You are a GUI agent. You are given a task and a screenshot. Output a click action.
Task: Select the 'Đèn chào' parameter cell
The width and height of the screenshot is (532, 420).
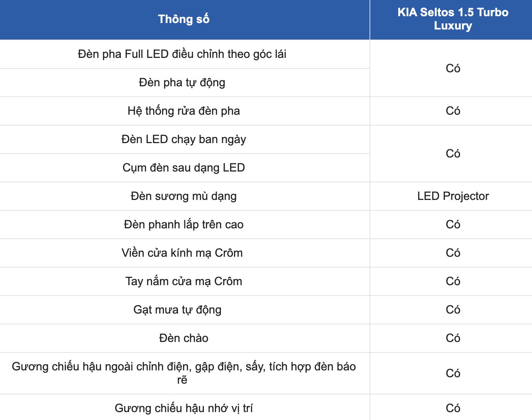coord(184,338)
